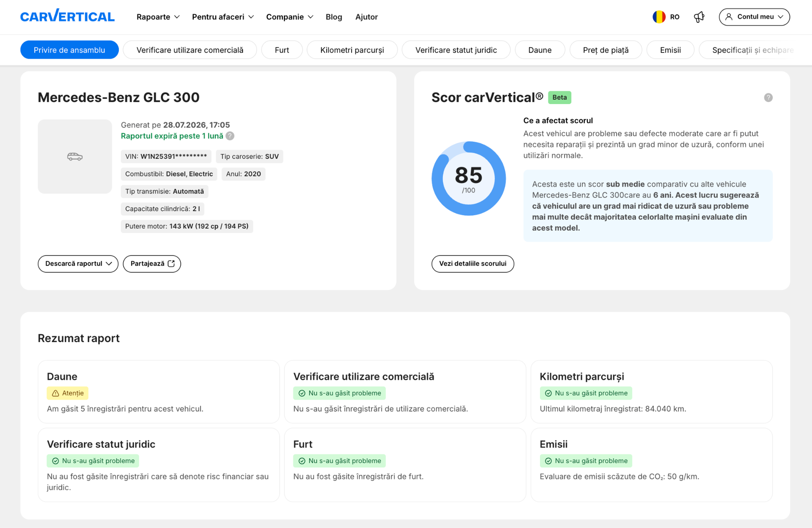Image resolution: width=812 pixels, height=528 pixels.
Task: Switch to the Preț de piață tab
Action: point(606,50)
